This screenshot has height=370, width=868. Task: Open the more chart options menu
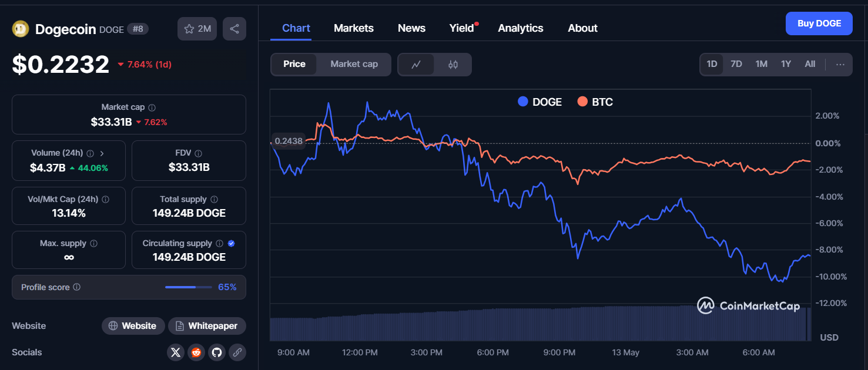tap(840, 65)
